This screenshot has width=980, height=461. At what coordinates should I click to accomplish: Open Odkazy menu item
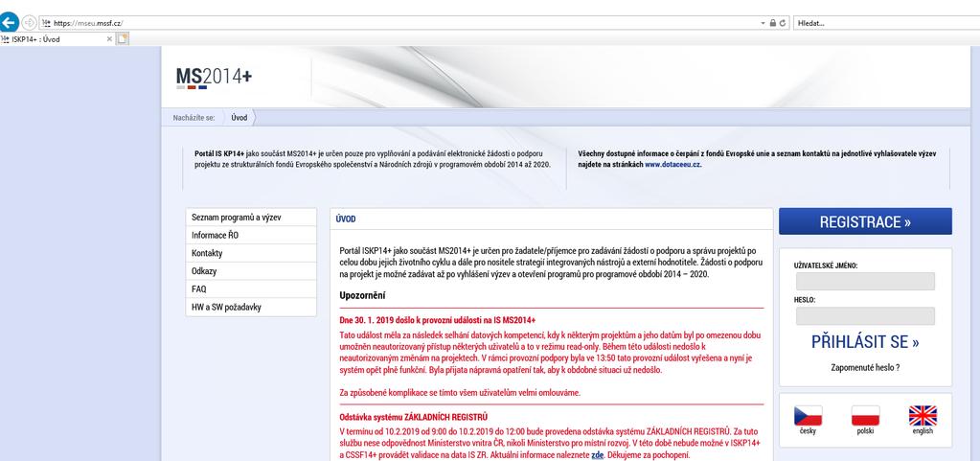click(x=251, y=271)
